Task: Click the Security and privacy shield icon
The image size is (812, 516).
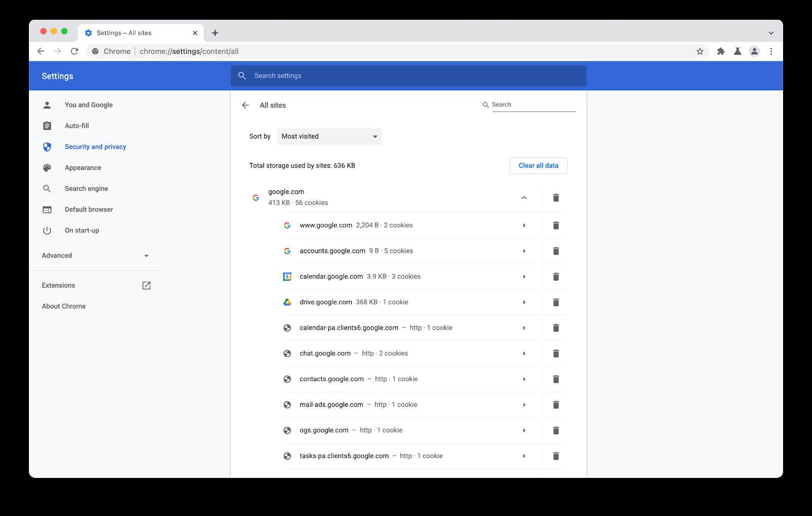Action: [x=47, y=147]
